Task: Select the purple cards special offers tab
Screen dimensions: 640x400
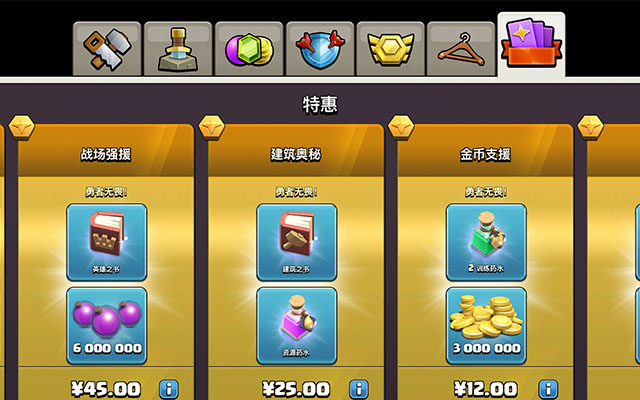Action: 531,45
